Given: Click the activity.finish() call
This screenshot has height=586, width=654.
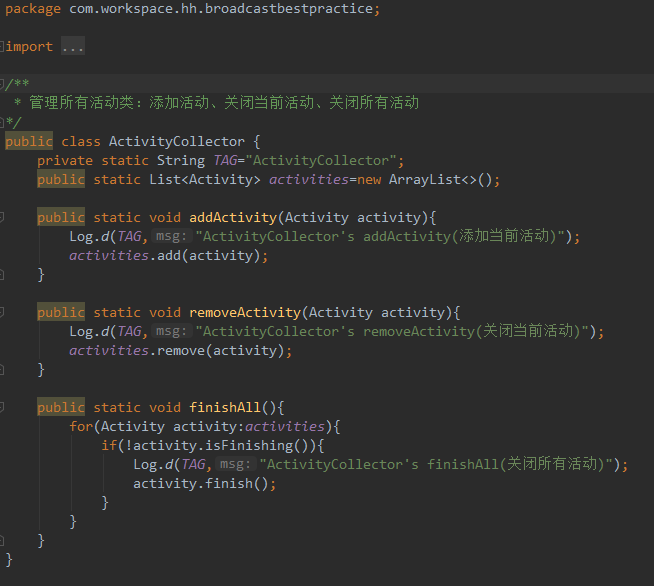Looking at the screenshot, I should (x=201, y=483).
